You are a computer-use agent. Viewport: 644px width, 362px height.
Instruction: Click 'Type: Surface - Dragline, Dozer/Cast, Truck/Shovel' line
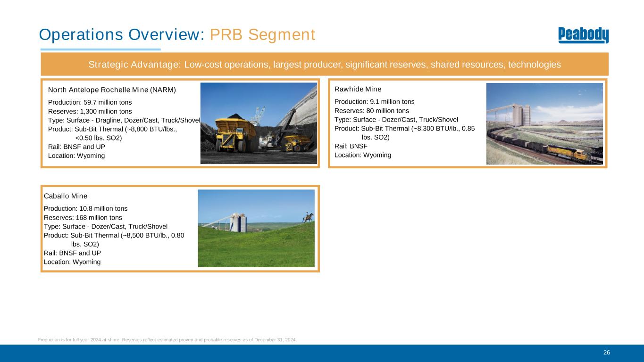tap(124, 120)
